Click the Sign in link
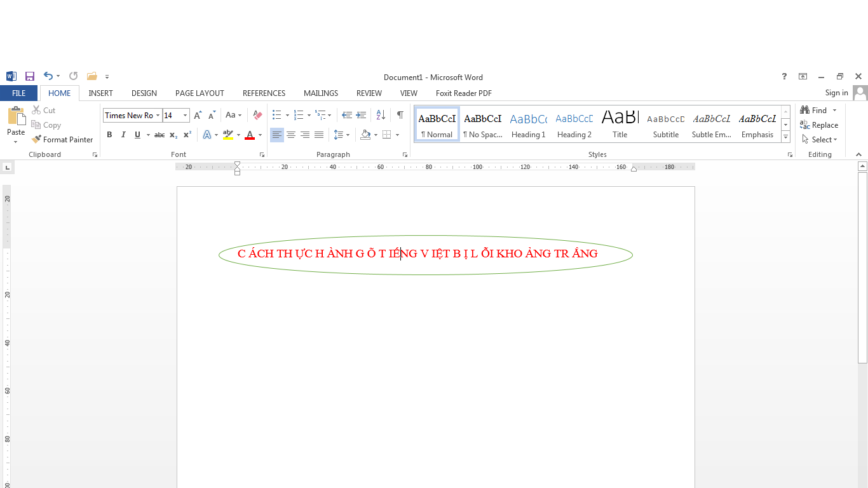868x488 pixels. (x=836, y=93)
